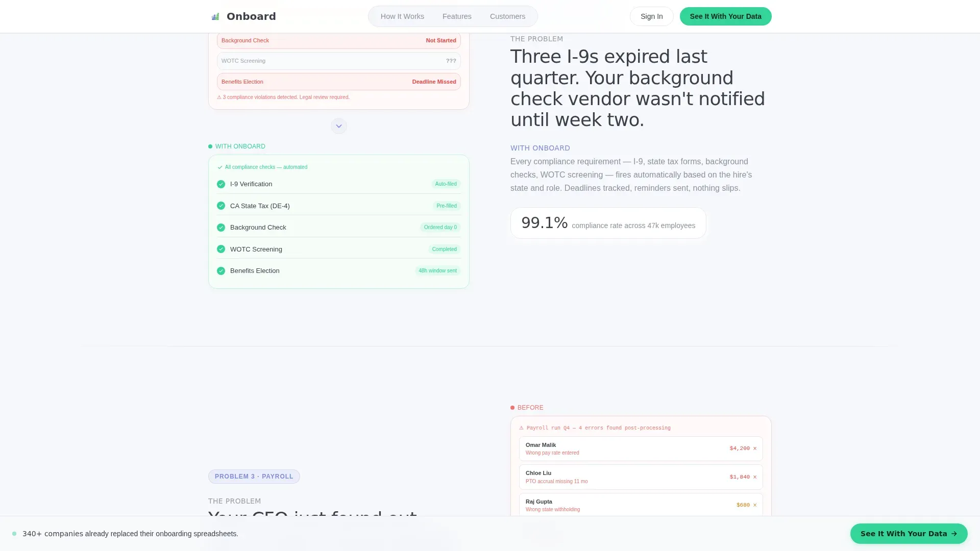
Task: Click the 3 compliance violations warning text
Action: 283,97
